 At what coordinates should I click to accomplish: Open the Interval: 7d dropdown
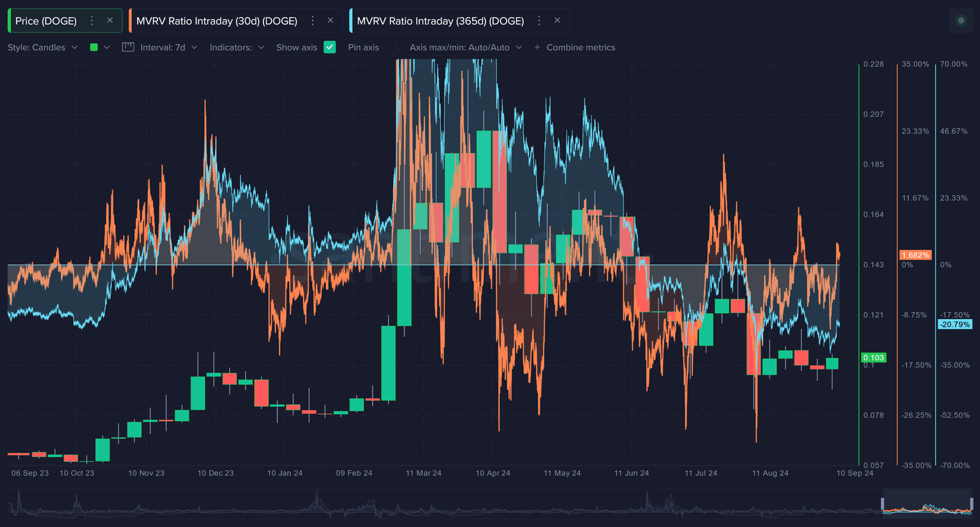point(168,47)
